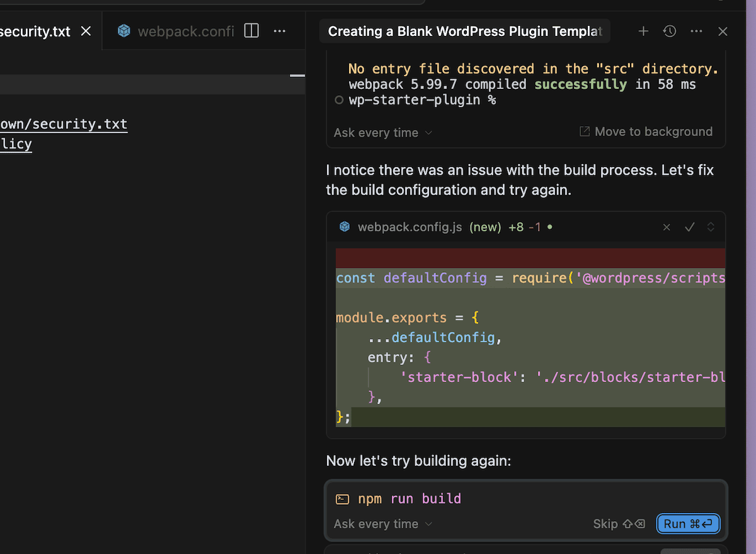Open the upper terminal's Ask every time dropdown
This screenshot has height=554, width=756.
[x=383, y=132]
